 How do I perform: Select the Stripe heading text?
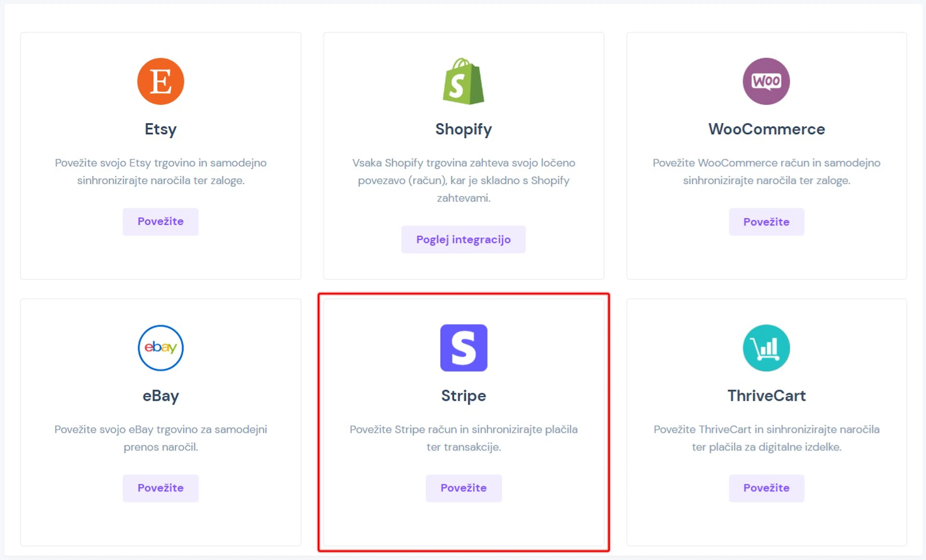click(x=463, y=396)
